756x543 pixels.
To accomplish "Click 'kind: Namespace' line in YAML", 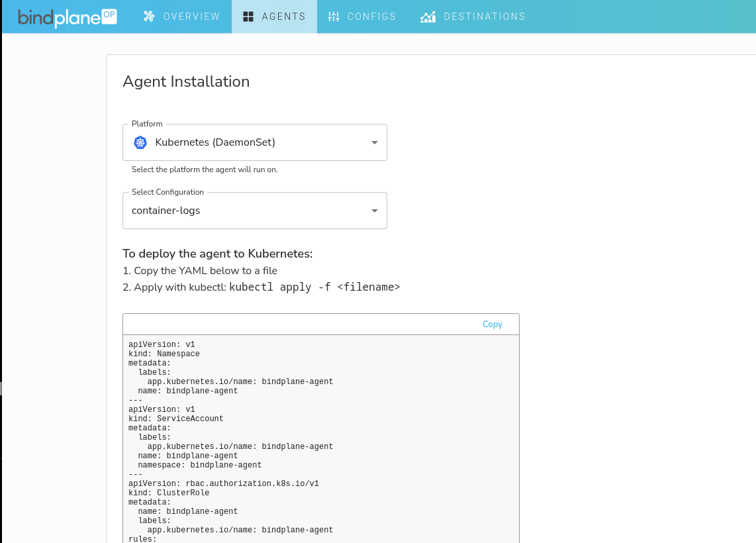I will (164, 354).
